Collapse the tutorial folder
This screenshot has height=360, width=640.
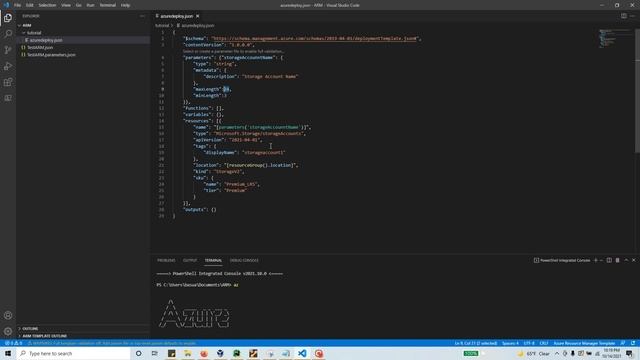click(34, 33)
